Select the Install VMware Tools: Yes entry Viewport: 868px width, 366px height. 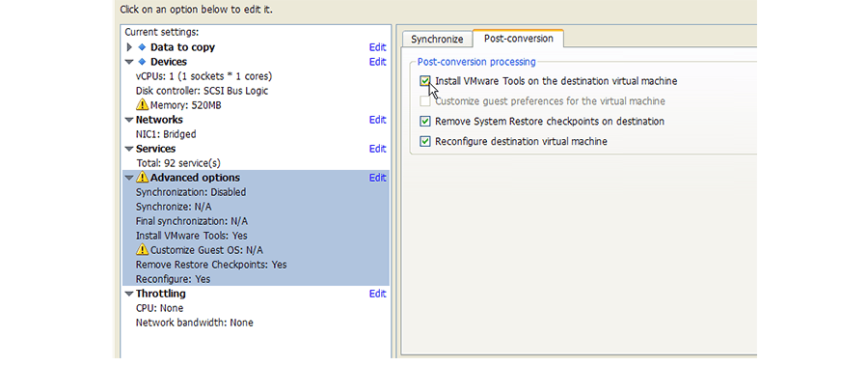[192, 236]
